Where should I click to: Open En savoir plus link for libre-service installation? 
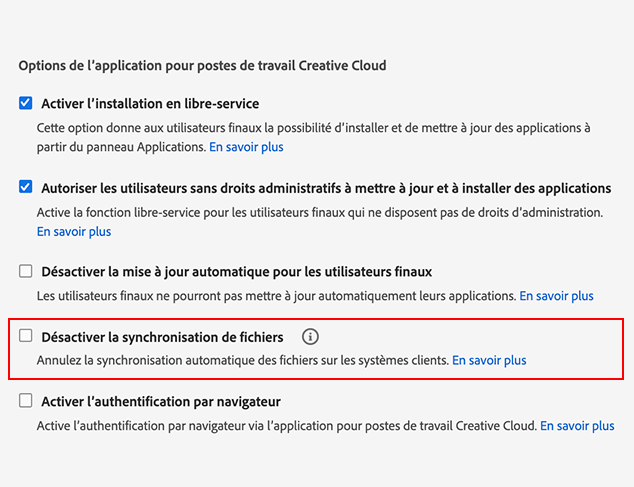pyautogui.click(x=246, y=147)
